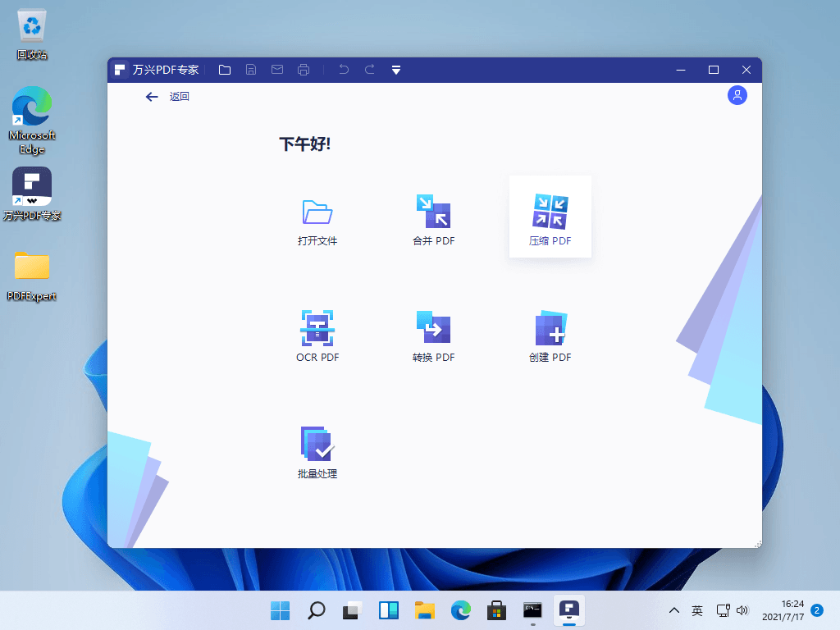
Task: Expand the quick access toolbar dropdown arrow
Action: (x=396, y=71)
